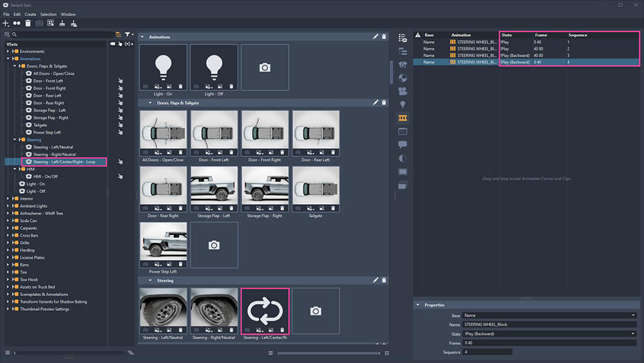This screenshot has height=363, width=644.
Task: Click the Sequence field in Properties
Action: [488, 352]
